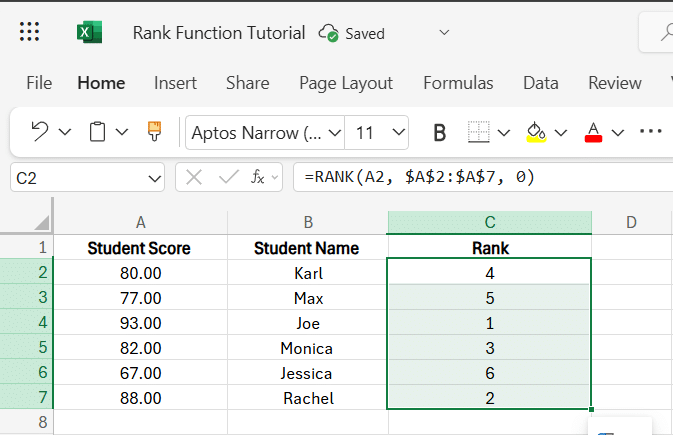
Task: Click the Select All corner triangle
Action: click(42, 222)
